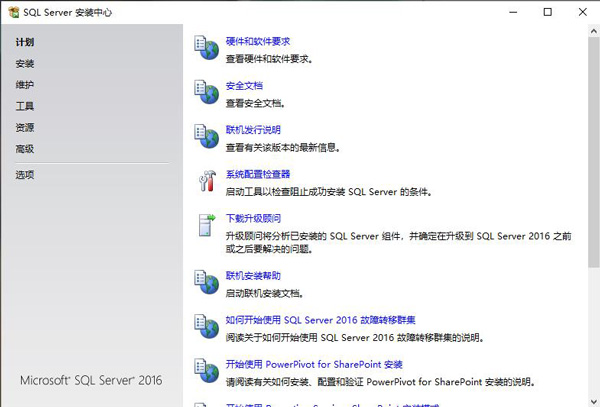Minimize the SQL Server 安装中心 window
This screenshot has height=407, width=600.
513,12
